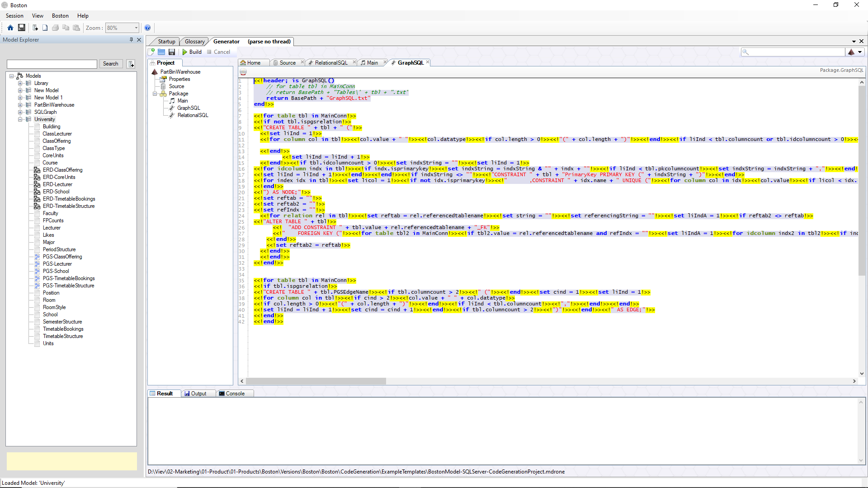
Task: Open the View menu
Action: (38, 16)
